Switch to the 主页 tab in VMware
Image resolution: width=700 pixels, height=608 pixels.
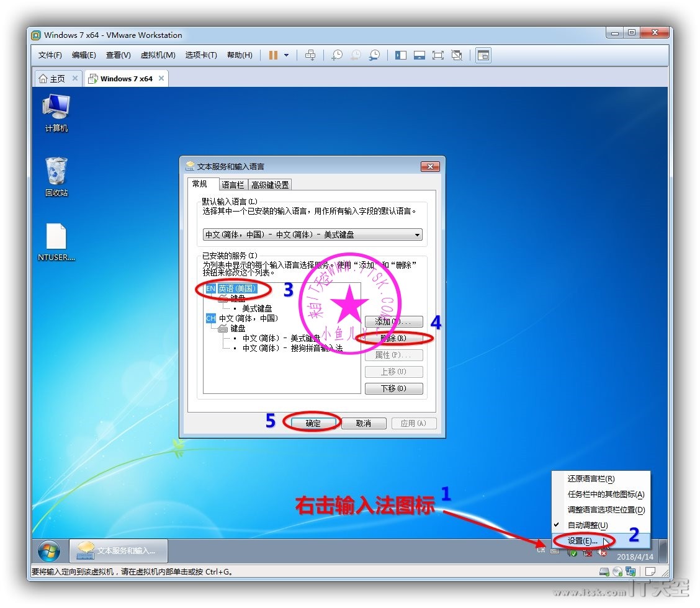click(57, 79)
